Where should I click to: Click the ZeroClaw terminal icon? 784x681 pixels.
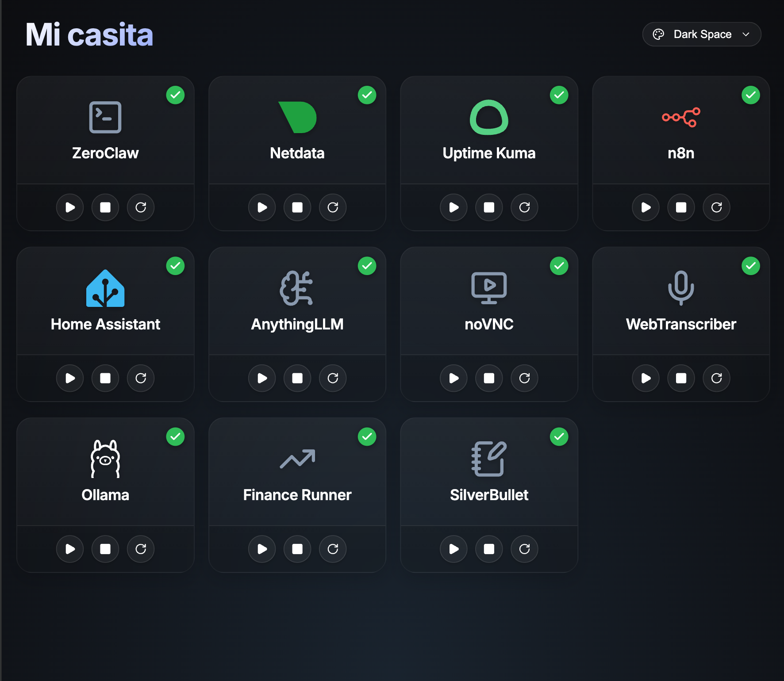[105, 117]
